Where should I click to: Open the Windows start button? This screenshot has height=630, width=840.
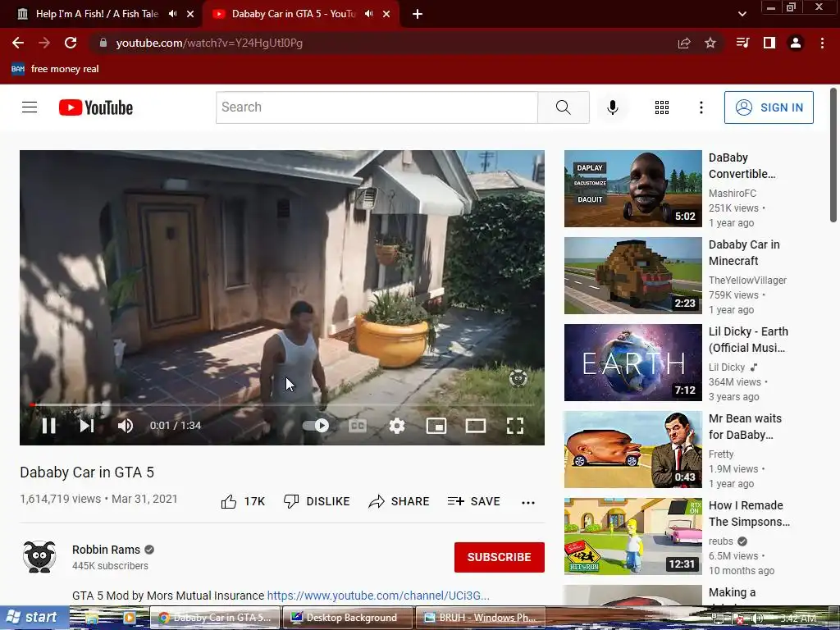(x=34, y=618)
